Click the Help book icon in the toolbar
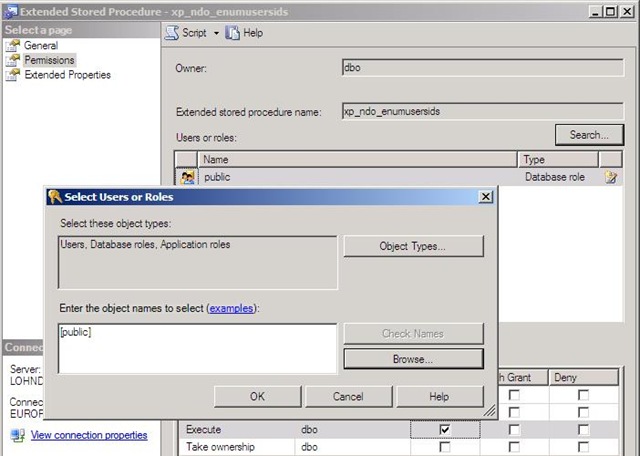 pos(232,33)
